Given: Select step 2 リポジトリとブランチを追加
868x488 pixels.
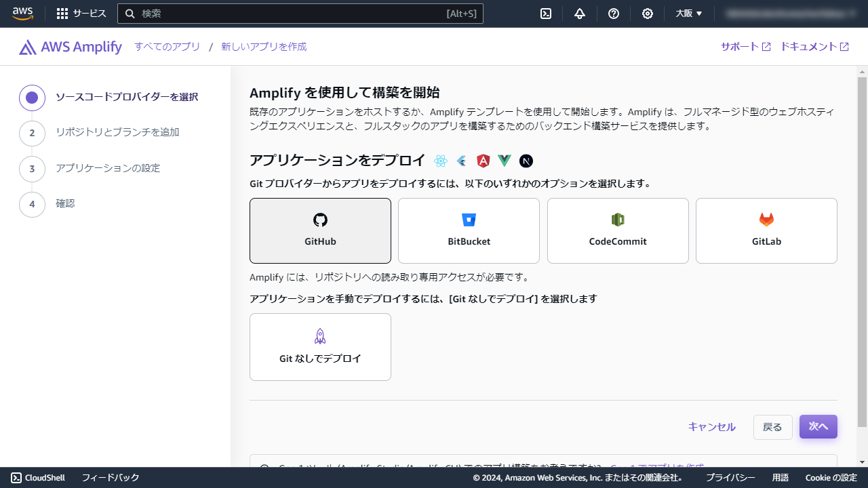Looking at the screenshot, I should point(100,132).
